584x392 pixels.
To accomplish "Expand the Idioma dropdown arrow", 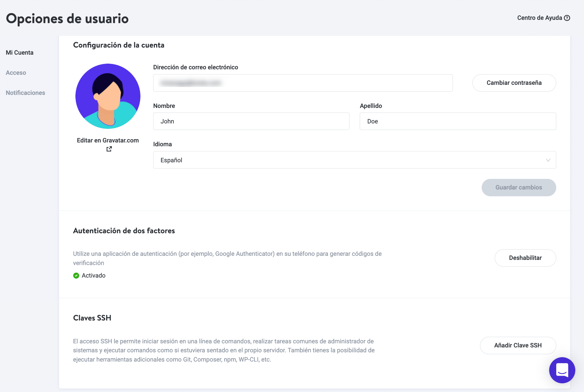I will click(548, 160).
